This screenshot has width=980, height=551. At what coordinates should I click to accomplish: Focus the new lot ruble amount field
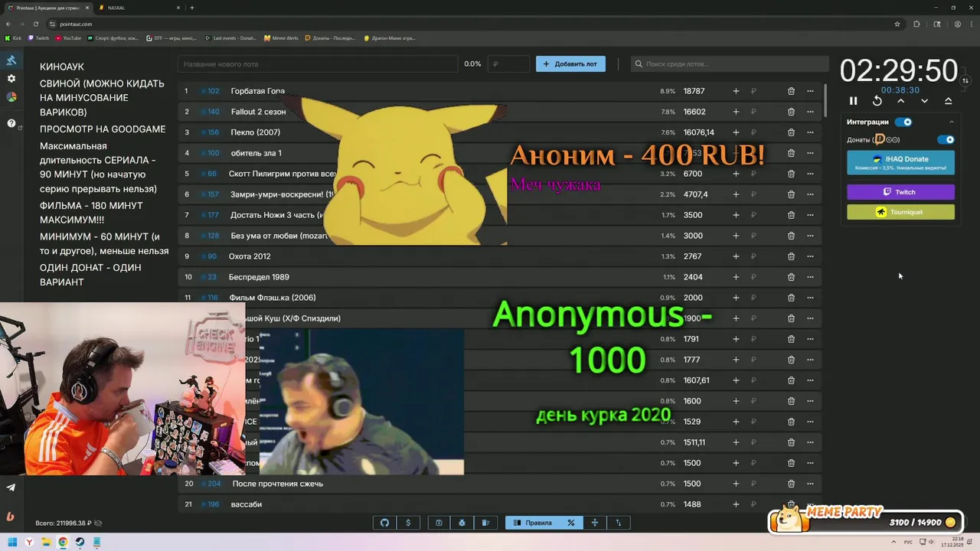508,64
